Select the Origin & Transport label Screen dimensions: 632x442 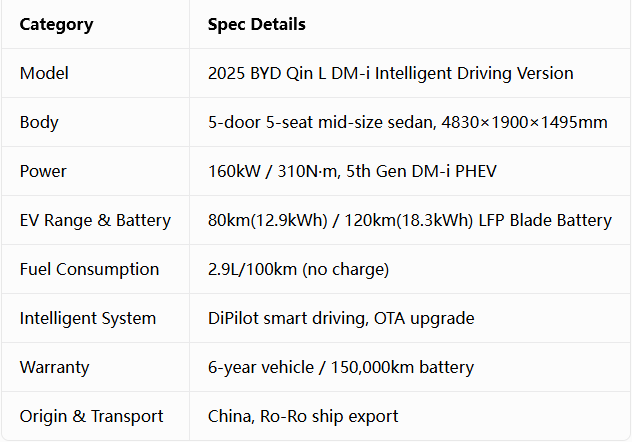pyautogui.click(x=91, y=416)
